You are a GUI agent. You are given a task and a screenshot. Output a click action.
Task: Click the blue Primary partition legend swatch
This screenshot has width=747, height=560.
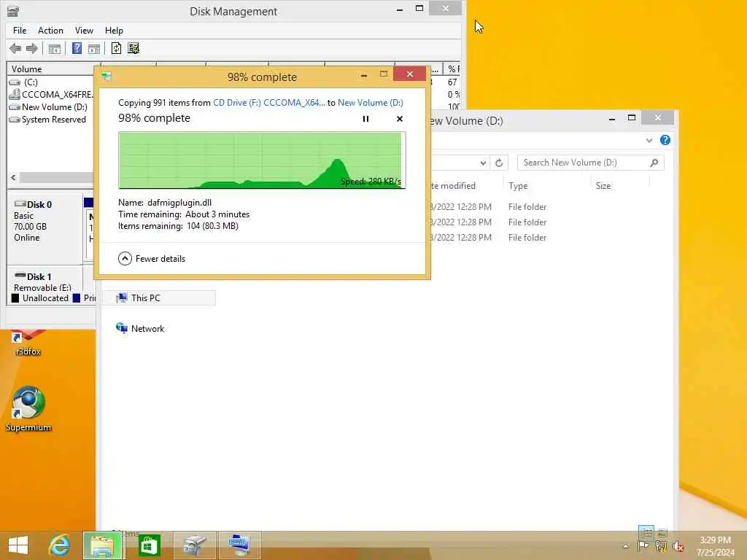[76, 298]
